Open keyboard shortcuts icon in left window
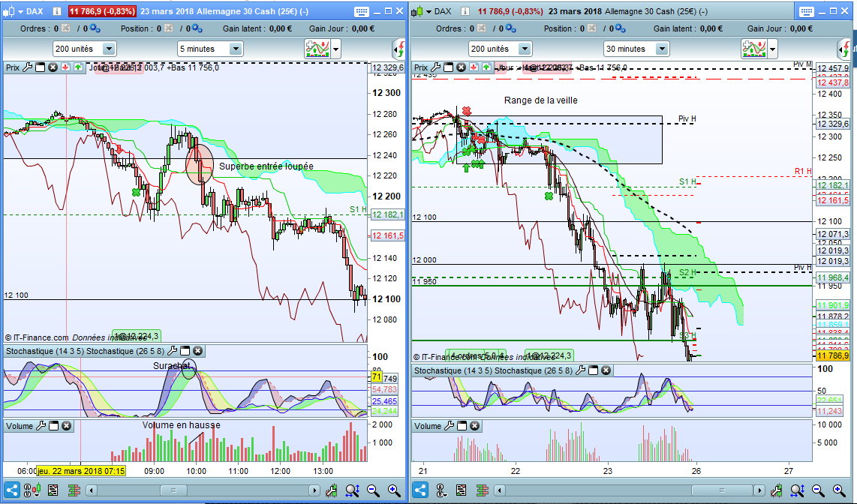The height and width of the screenshot is (504, 857). tap(361, 11)
